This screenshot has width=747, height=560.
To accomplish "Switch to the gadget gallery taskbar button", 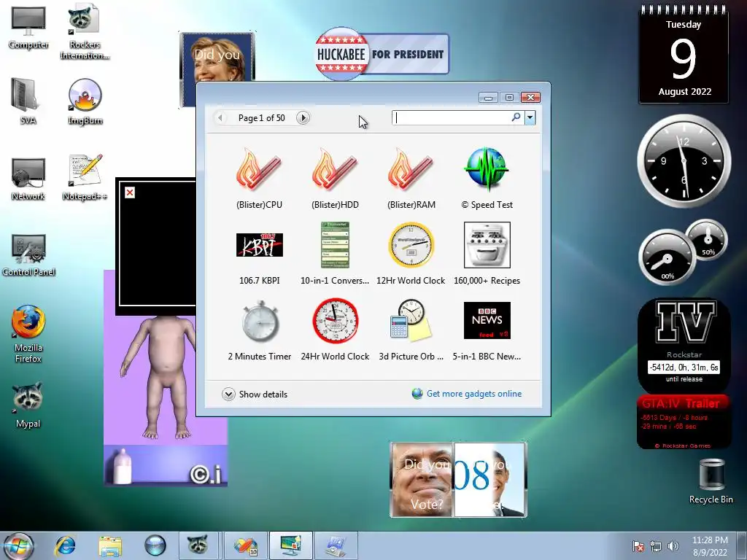I will [x=290, y=545].
